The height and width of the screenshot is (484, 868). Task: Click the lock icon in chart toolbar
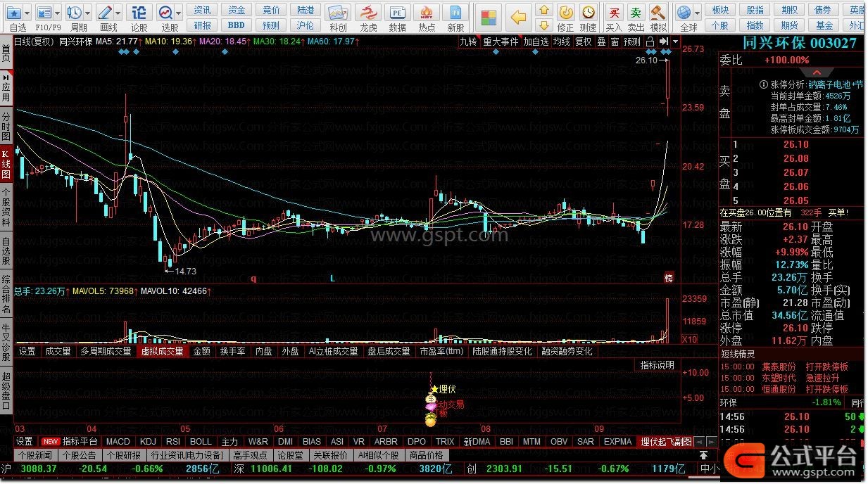tap(650, 42)
